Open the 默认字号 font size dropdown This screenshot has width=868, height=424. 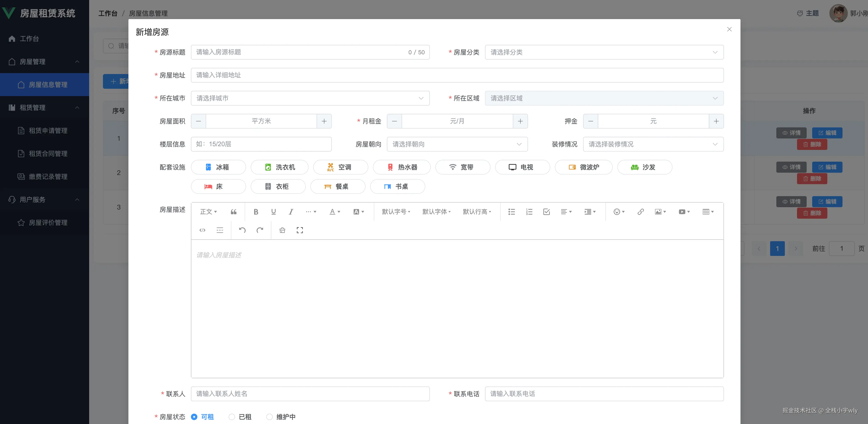click(396, 212)
